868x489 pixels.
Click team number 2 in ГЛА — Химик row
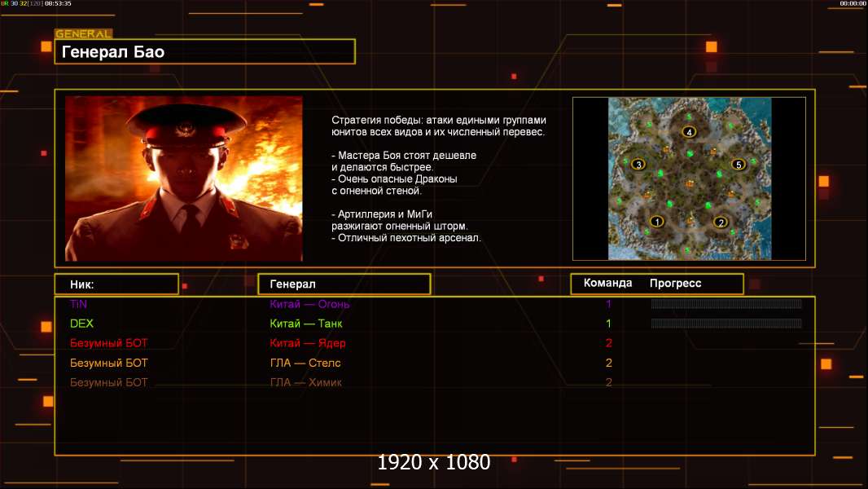(x=609, y=382)
